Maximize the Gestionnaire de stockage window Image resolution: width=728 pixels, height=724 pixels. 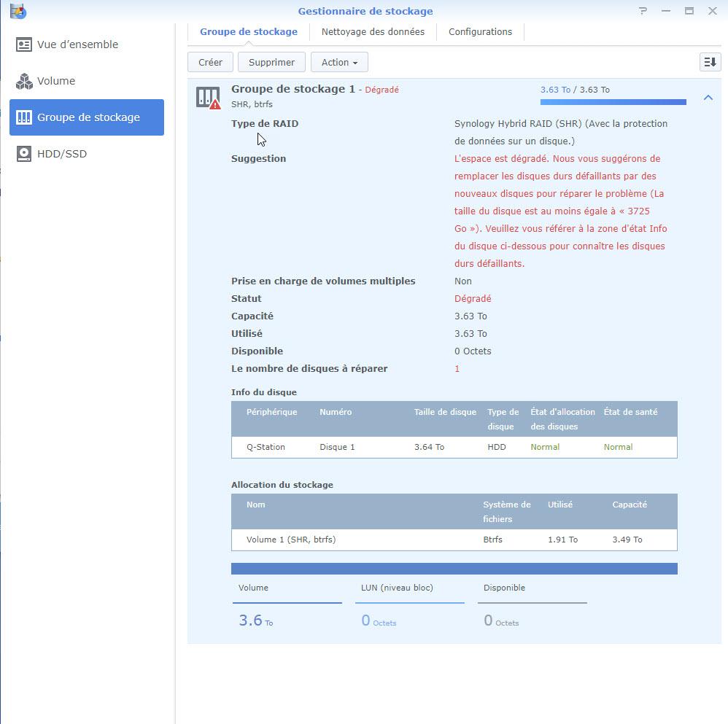pos(689,11)
